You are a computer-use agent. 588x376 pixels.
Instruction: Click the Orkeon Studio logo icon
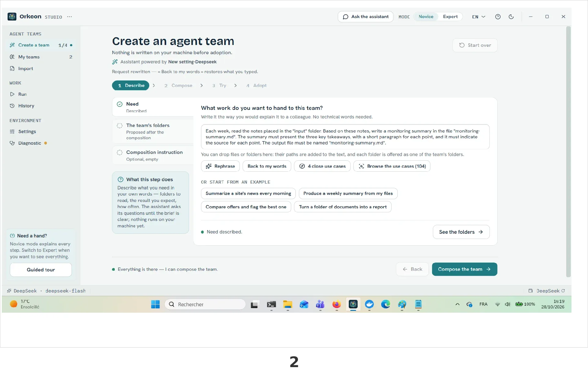pos(12,17)
